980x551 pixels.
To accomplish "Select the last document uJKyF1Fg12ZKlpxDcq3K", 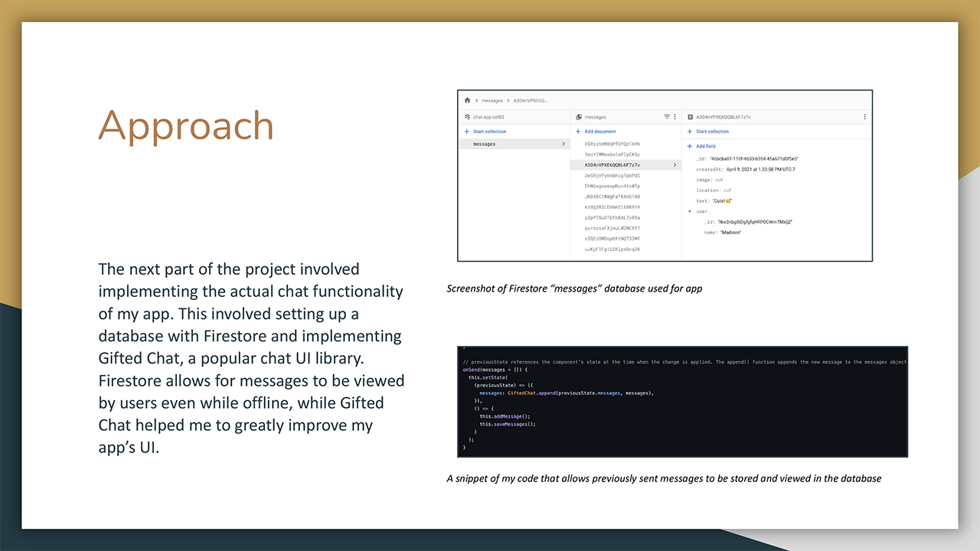I will [x=612, y=249].
